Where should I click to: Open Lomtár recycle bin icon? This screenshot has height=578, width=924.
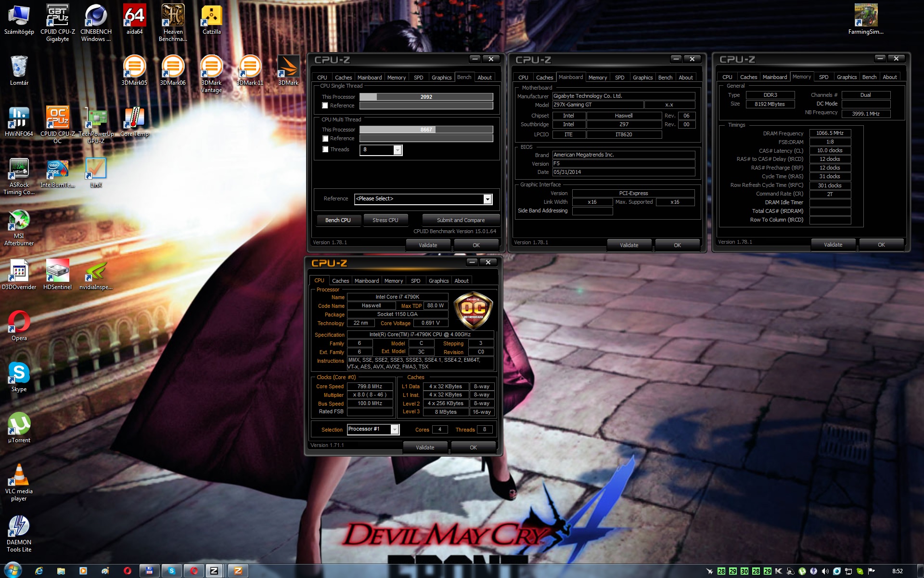coord(19,70)
